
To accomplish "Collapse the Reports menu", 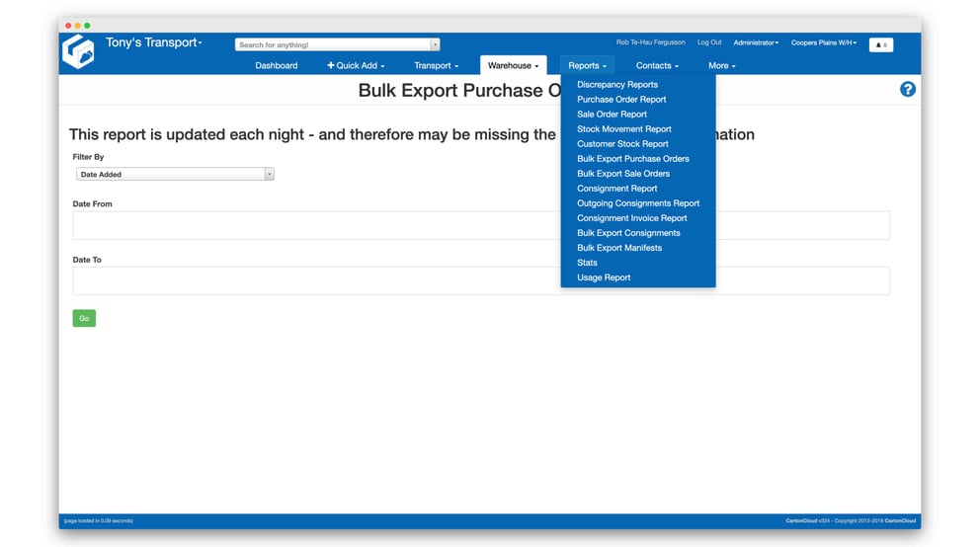I will [x=588, y=65].
